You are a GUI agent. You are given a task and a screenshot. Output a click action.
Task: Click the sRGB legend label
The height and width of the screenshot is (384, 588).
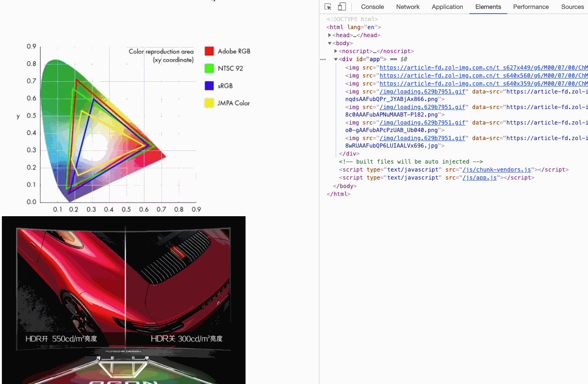[x=225, y=86]
